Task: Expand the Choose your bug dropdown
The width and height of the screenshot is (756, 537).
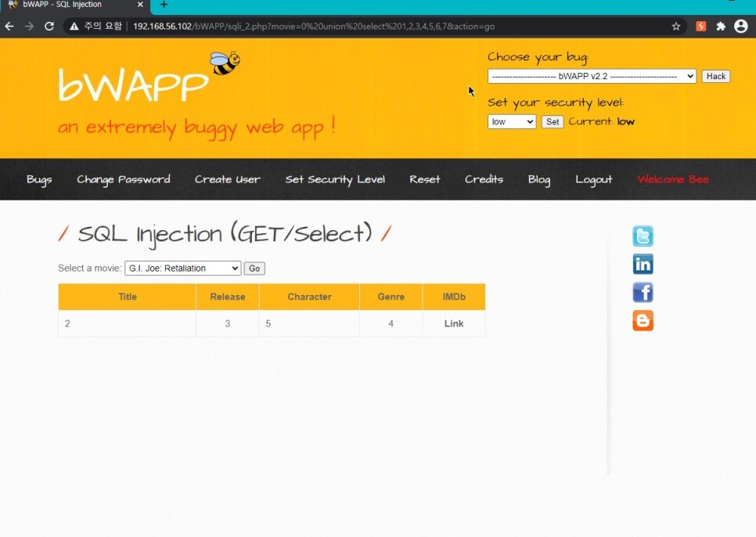Action: (592, 76)
